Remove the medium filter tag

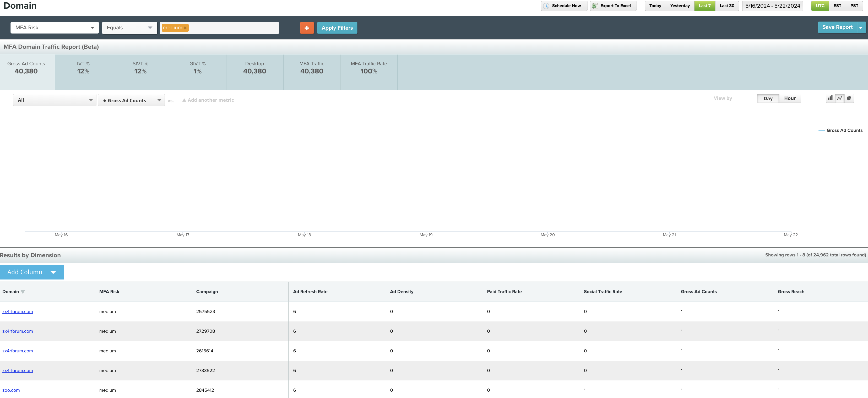point(185,28)
